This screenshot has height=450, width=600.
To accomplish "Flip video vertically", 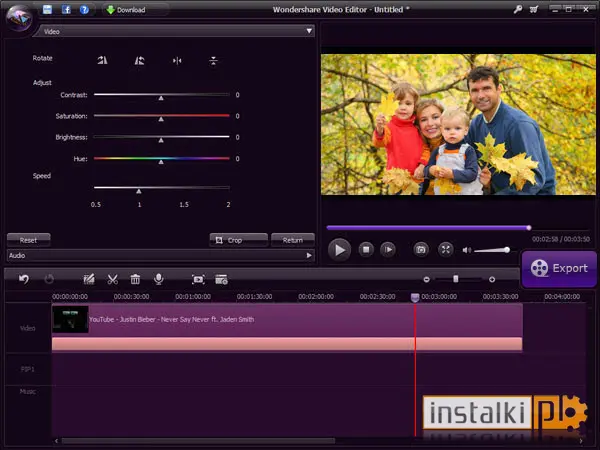I will point(214,60).
